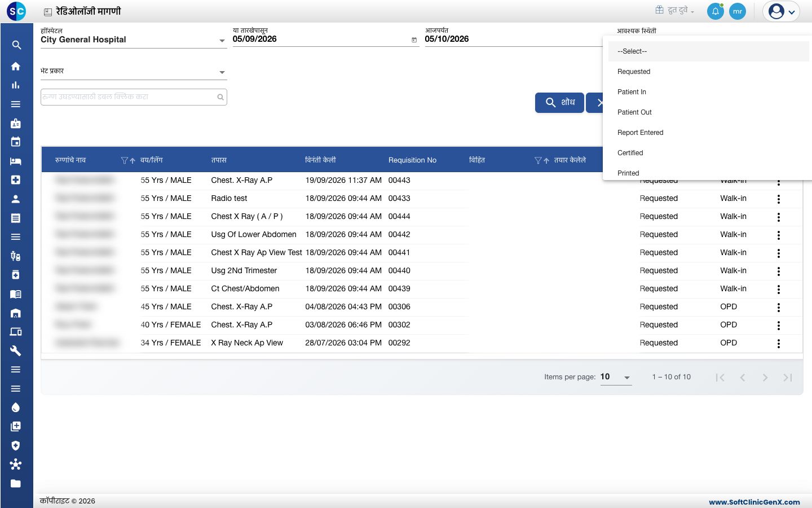Open the folder icon in the sidebar
This screenshot has width=812, height=508.
click(x=16, y=483)
